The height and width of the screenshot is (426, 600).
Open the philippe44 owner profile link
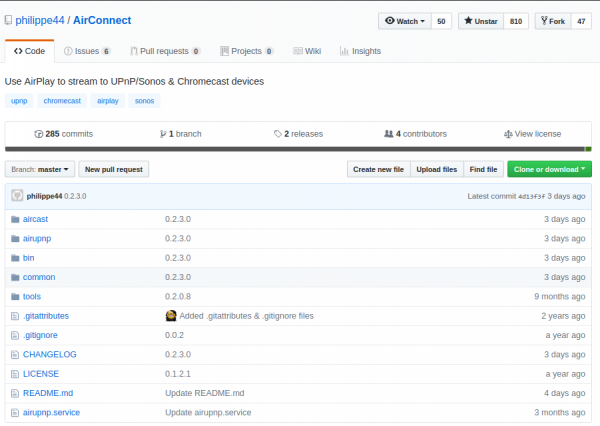click(40, 20)
